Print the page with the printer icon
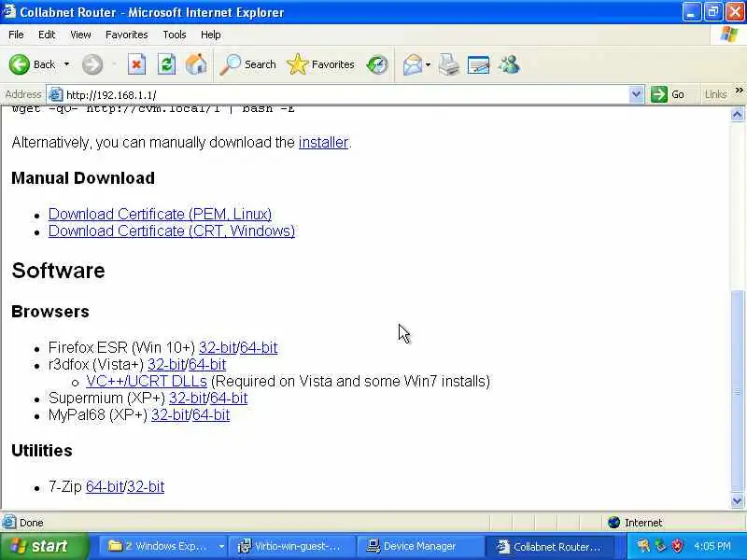 (x=449, y=64)
